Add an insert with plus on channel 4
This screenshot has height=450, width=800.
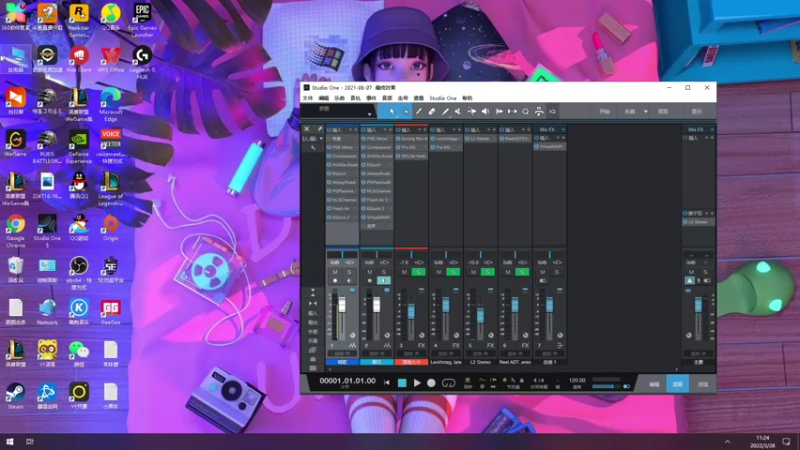(459, 130)
